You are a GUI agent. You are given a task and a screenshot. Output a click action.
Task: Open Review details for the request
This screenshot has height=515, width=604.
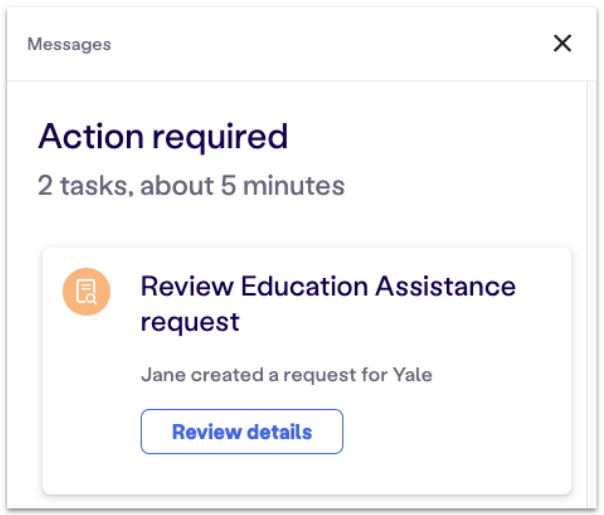coord(242,431)
